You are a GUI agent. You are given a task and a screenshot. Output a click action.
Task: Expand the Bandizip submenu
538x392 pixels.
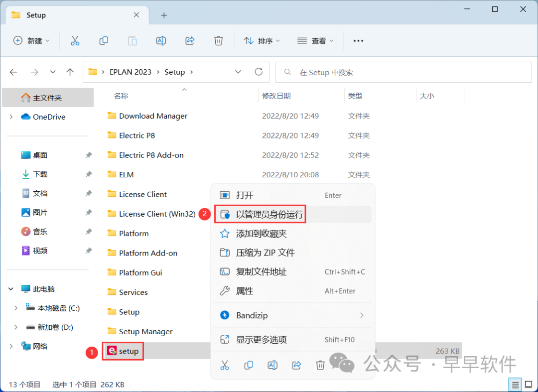click(x=362, y=315)
